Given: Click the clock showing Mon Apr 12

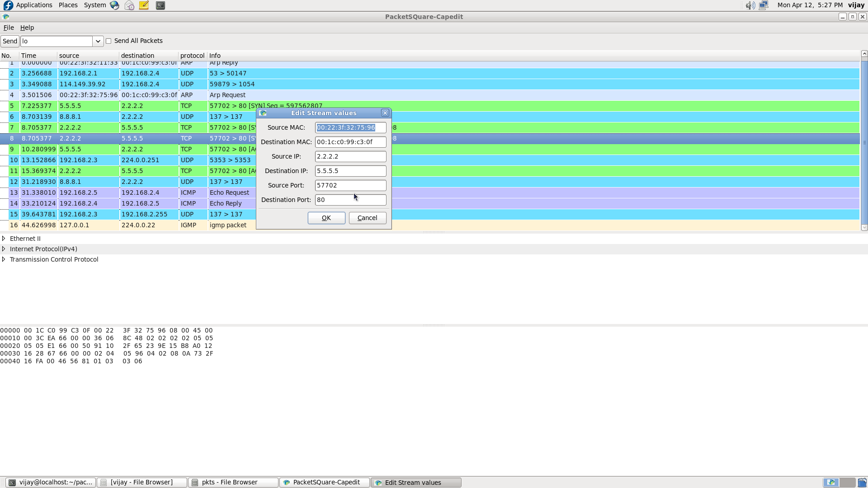Looking at the screenshot, I should point(810,5).
